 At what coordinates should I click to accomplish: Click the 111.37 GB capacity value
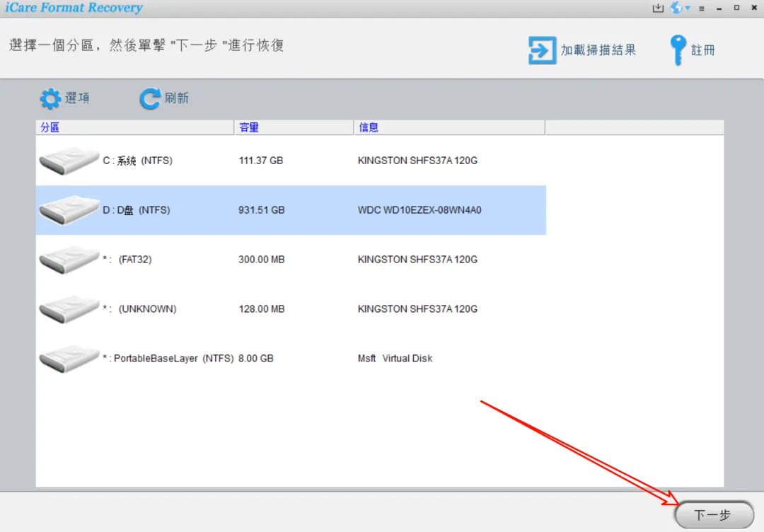[260, 161]
